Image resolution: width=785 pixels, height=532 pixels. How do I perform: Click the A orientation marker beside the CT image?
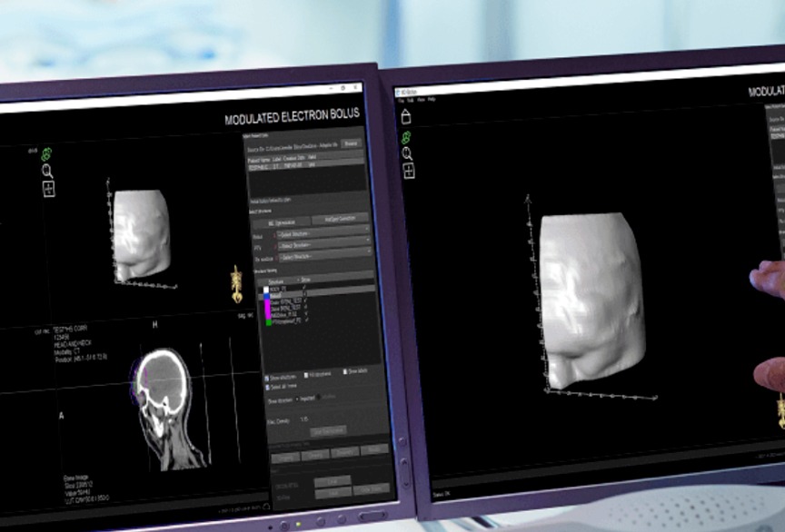pos(61,416)
